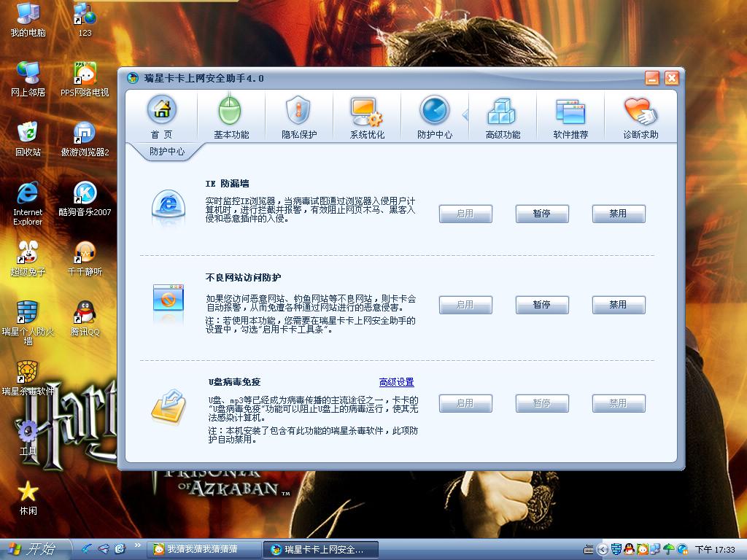Click 禁用 for IE 防漏墙

(619, 214)
